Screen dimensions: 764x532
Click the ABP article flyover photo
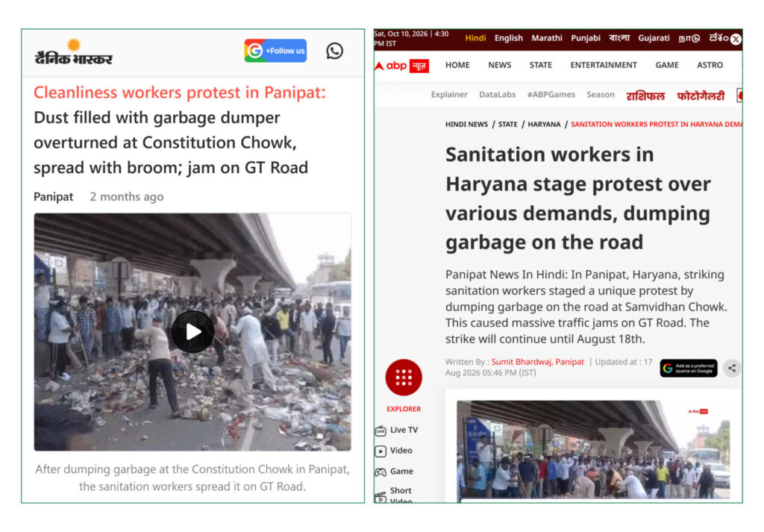click(593, 450)
